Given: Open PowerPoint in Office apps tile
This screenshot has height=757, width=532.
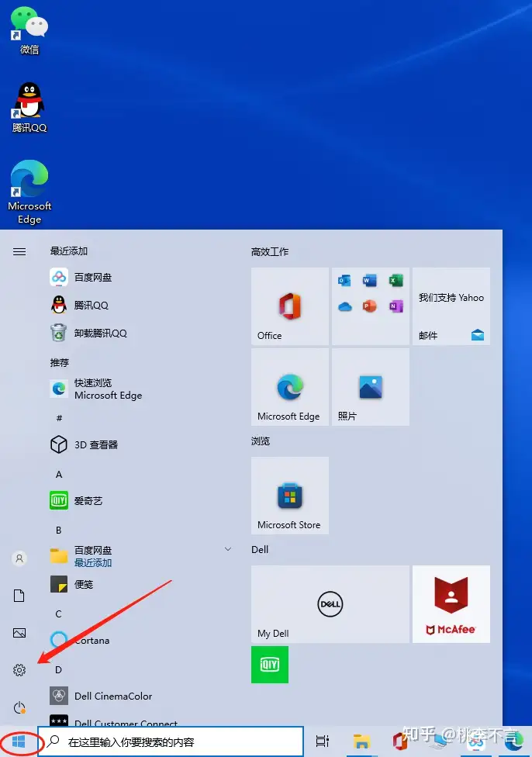Looking at the screenshot, I should coord(370,306).
